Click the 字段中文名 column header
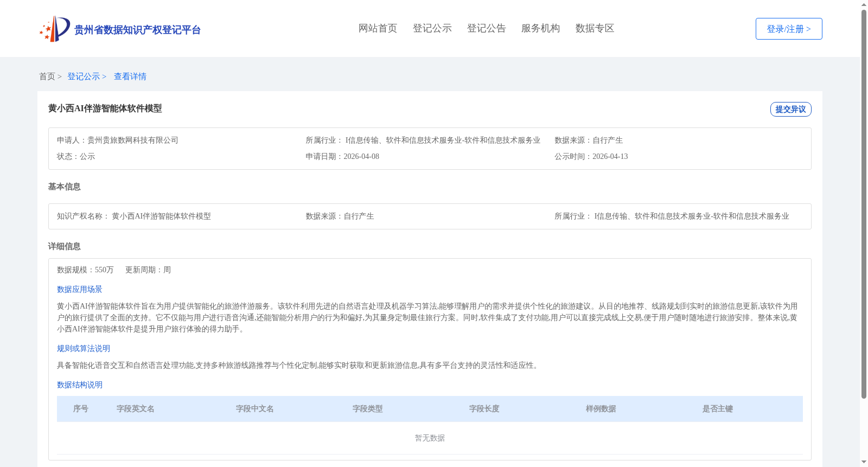The height and width of the screenshot is (467, 868). (x=255, y=409)
